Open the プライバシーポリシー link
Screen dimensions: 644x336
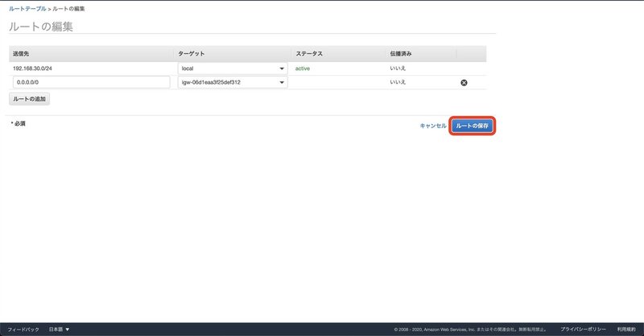tap(583, 330)
